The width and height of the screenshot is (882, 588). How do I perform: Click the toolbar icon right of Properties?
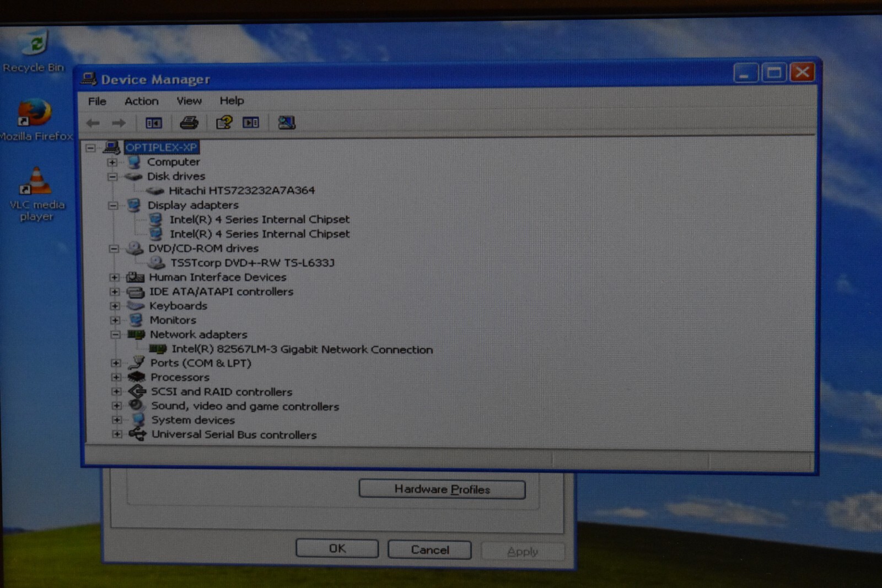point(251,122)
